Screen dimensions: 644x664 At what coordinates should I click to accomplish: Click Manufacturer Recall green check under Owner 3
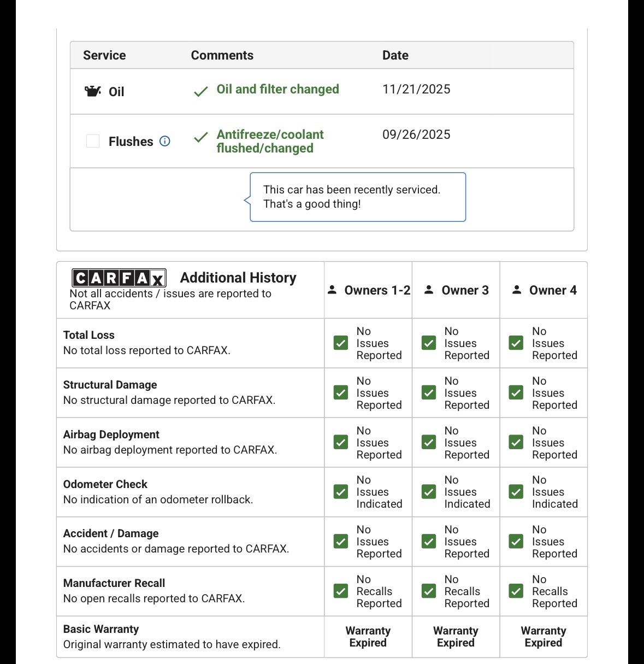pos(429,591)
